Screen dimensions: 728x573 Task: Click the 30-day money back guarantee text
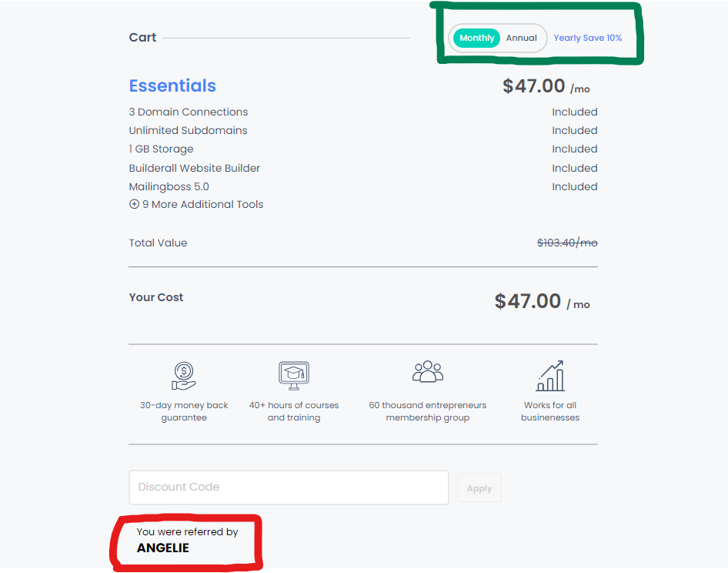click(x=184, y=411)
